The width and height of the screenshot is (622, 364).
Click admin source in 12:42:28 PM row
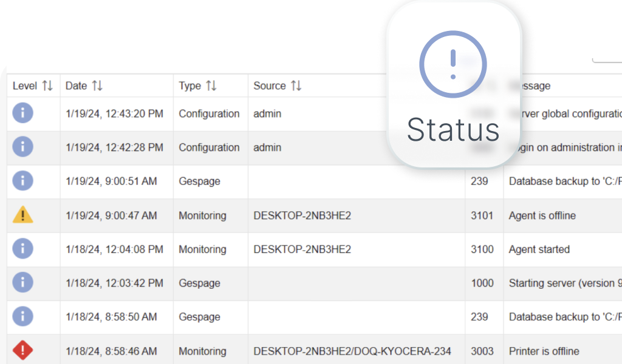[267, 147]
